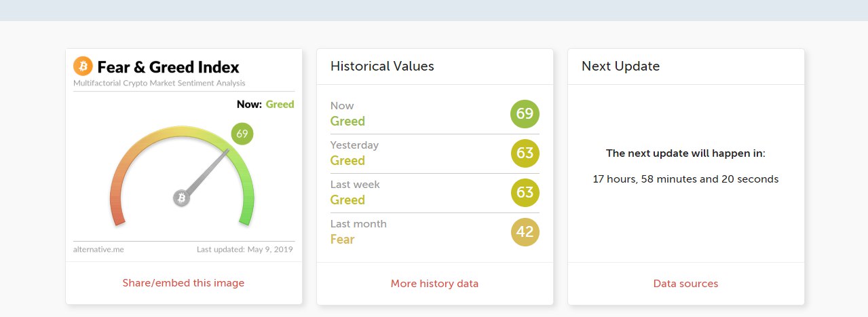Click Last updated: May 9, 2019 text
Image resolution: width=868 pixels, height=317 pixels.
click(x=245, y=249)
